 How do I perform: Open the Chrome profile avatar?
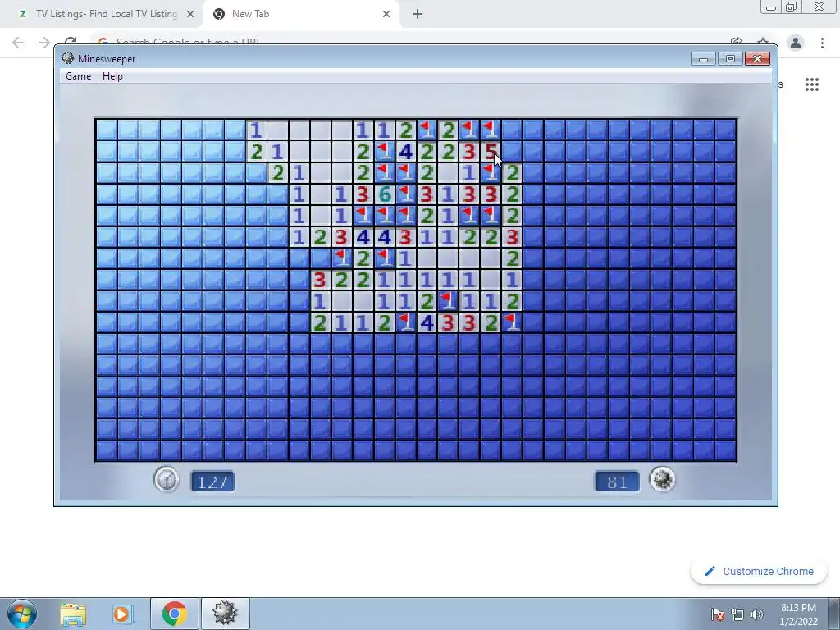tap(796, 43)
